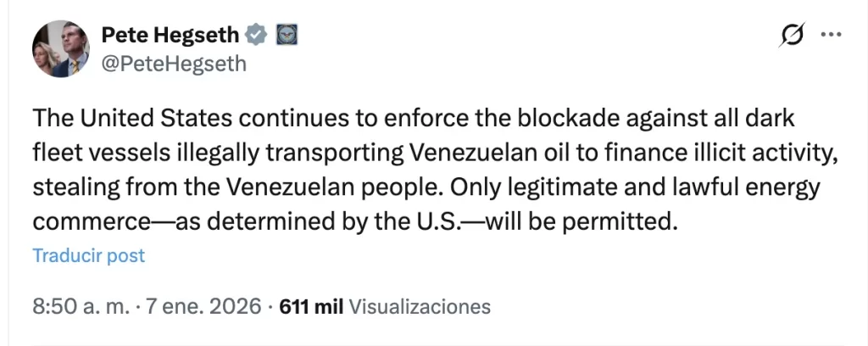The height and width of the screenshot is (346, 868).
Task: Open the Grok explain-post icon
Action: point(792,35)
